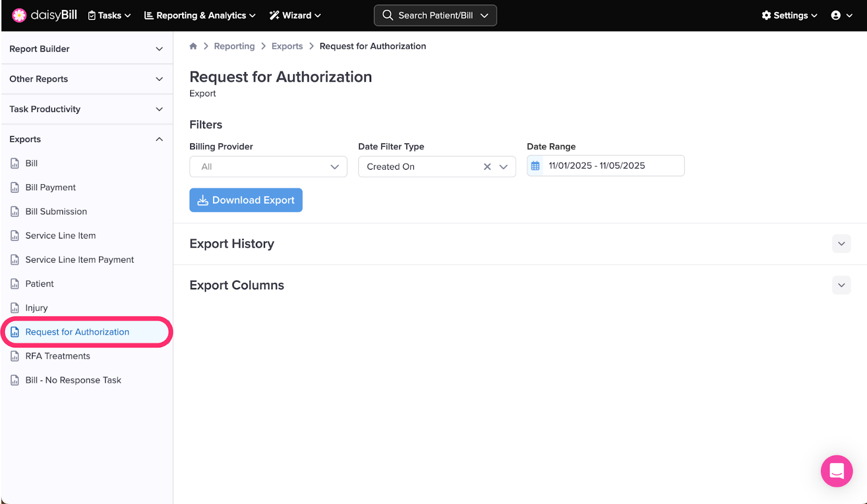
Task: Click the Search Patient/Bill field
Action: pos(435,15)
